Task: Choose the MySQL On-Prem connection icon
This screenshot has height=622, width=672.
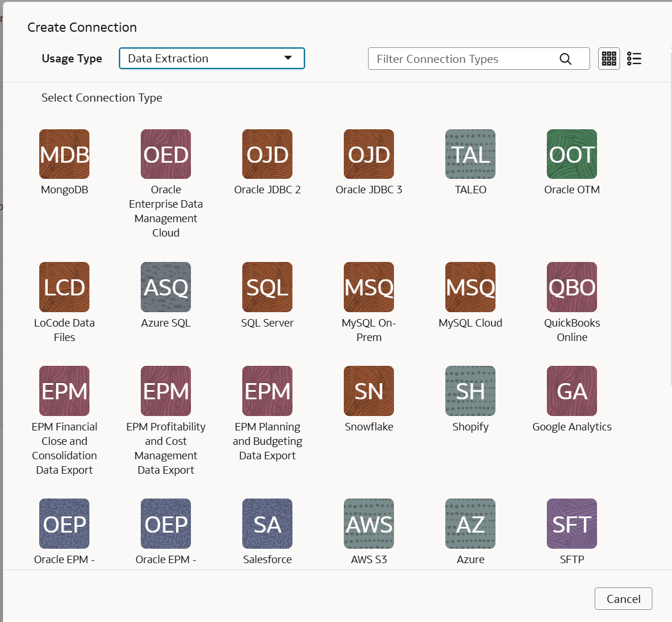Action: (x=369, y=287)
